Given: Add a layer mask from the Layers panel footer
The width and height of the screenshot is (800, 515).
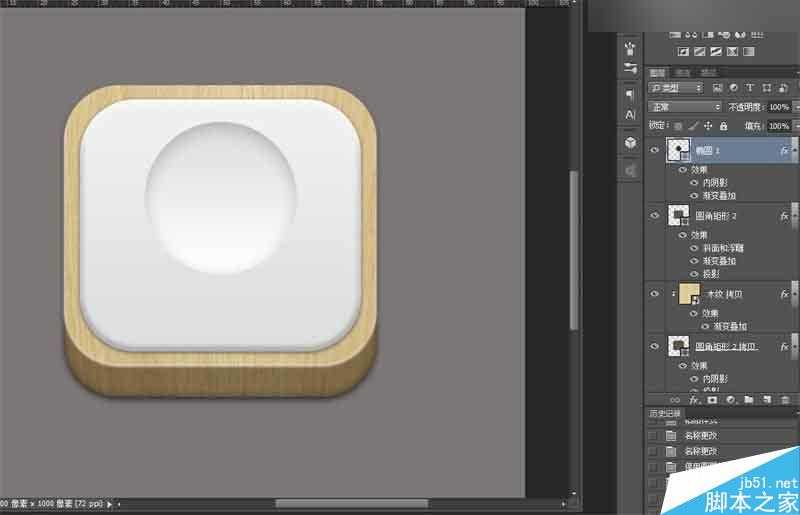Looking at the screenshot, I should (712, 399).
